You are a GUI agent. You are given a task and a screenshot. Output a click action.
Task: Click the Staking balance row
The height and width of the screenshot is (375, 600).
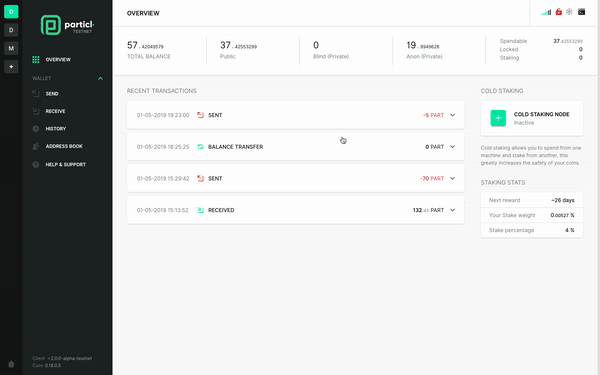[x=541, y=58]
